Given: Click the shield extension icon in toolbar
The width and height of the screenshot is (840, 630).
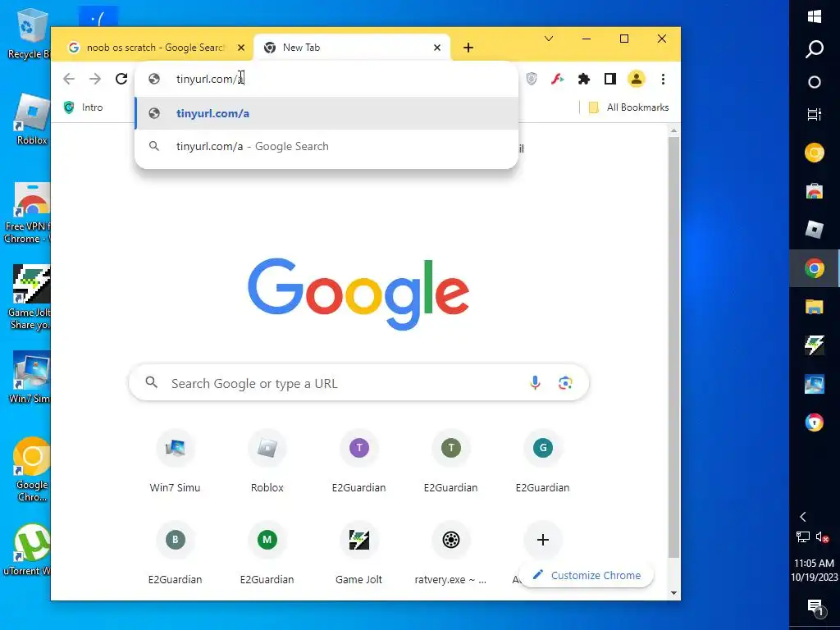Looking at the screenshot, I should click(x=532, y=79).
